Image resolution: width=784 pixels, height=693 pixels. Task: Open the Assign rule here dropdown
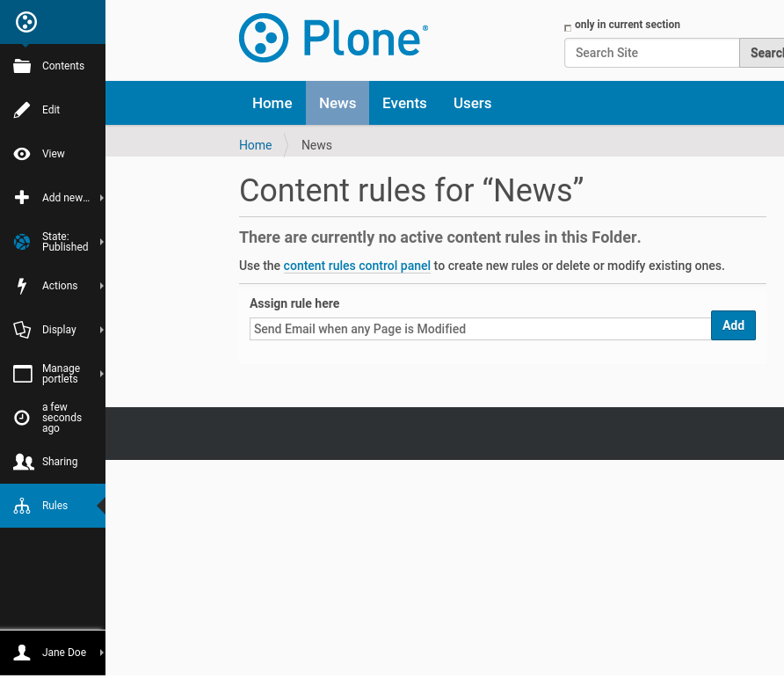pyautogui.click(x=479, y=329)
